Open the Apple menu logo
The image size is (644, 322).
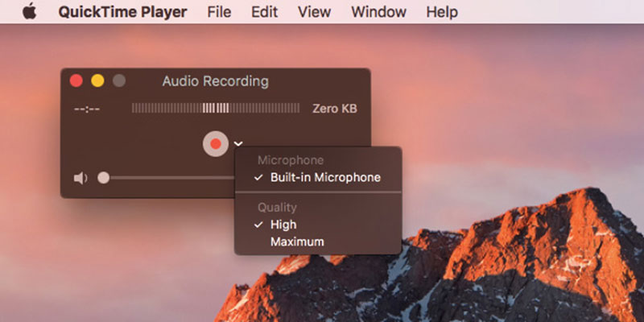(30, 12)
